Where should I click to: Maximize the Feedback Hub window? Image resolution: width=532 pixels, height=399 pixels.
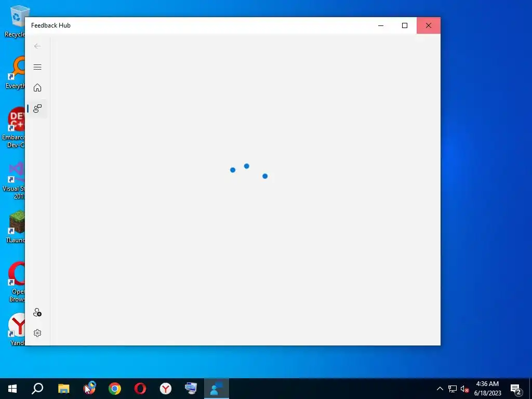404,25
